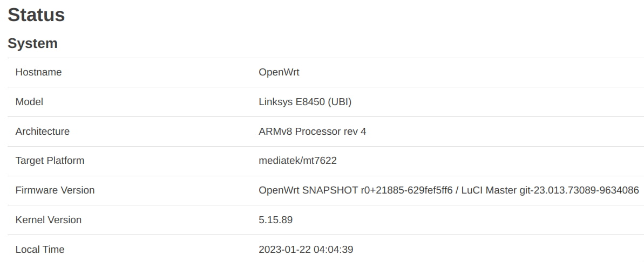Click the System section heading
The image size is (644, 262).
pos(32,43)
